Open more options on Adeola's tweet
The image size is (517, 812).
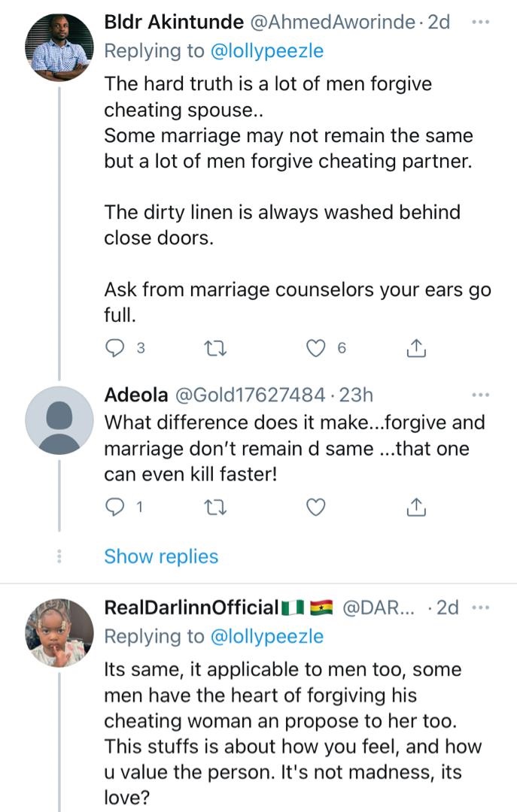pyautogui.click(x=480, y=395)
